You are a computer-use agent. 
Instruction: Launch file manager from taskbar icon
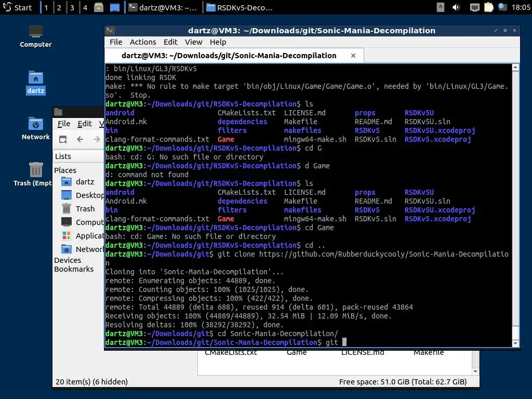tap(99, 7)
